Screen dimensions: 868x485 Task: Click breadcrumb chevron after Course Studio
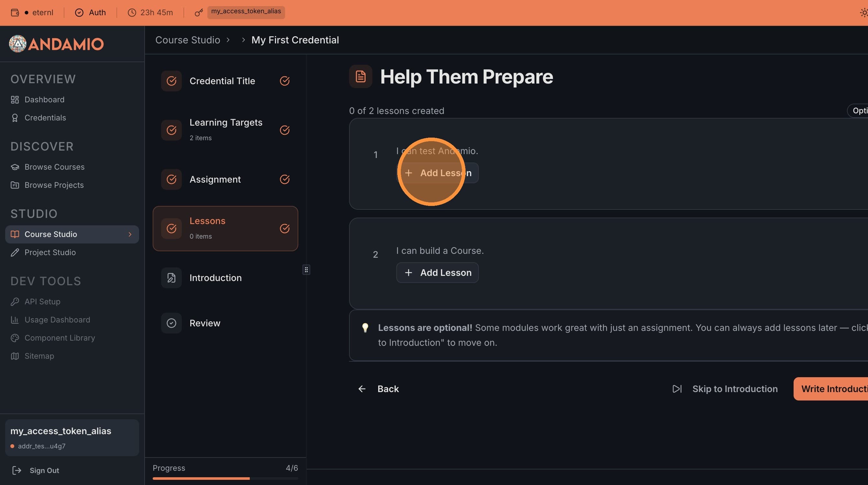(x=228, y=40)
